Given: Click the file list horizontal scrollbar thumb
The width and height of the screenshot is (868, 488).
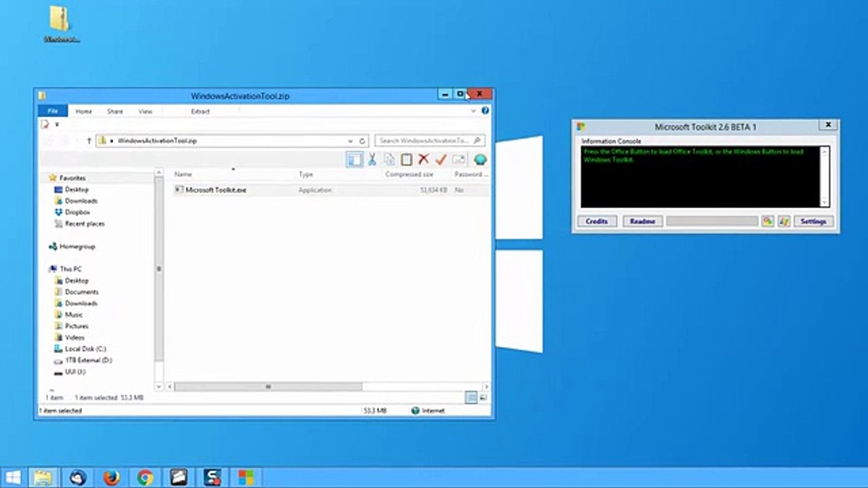Looking at the screenshot, I should (268, 387).
